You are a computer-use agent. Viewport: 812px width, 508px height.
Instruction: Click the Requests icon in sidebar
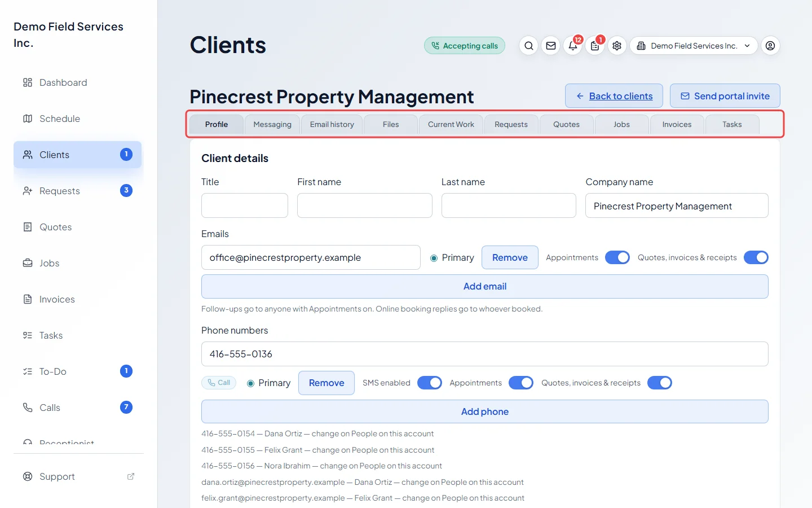(x=28, y=191)
